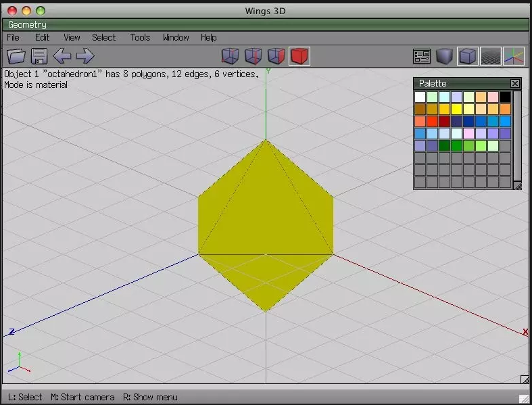The height and width of the screenshot is (405, 532).
Task: Click the "M: Start camera" status hint
Action: click(82, 397)
